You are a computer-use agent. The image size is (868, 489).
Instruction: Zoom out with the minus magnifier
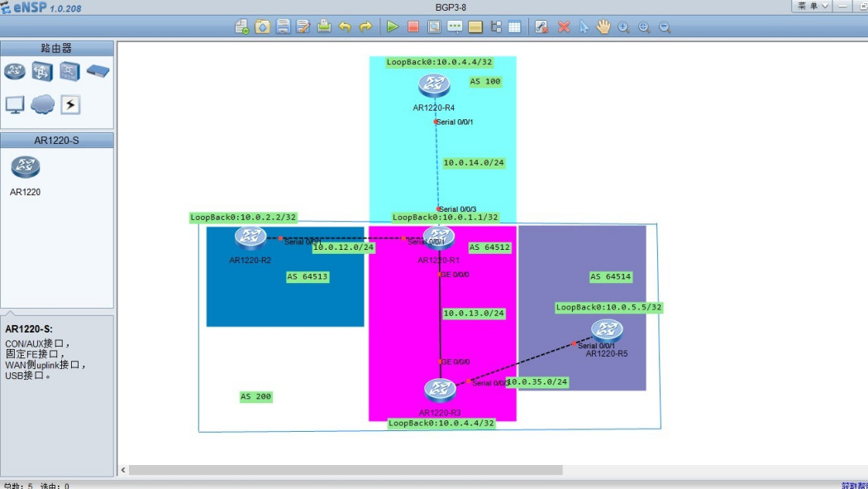coord(665,26)
